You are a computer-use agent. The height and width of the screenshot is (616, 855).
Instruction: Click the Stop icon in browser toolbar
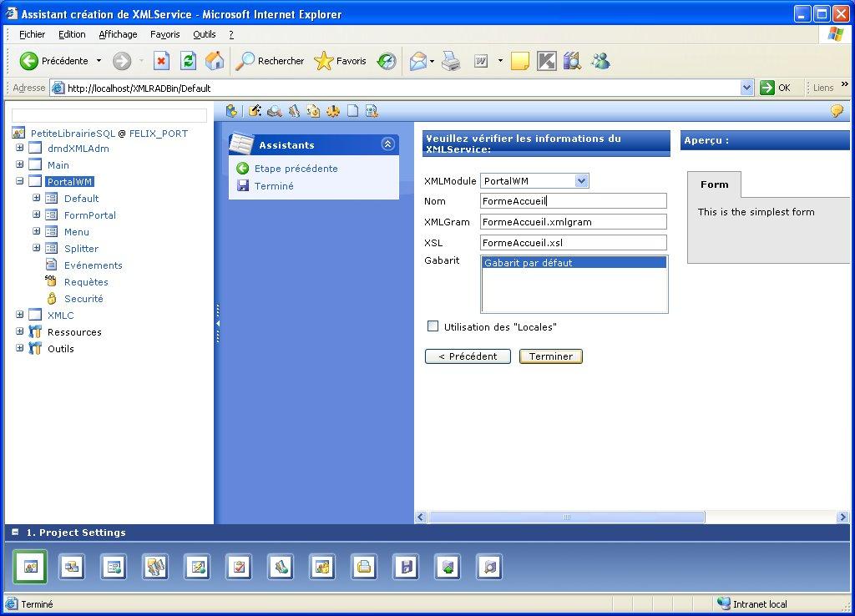pyautogui.click(x=162, y=61)
